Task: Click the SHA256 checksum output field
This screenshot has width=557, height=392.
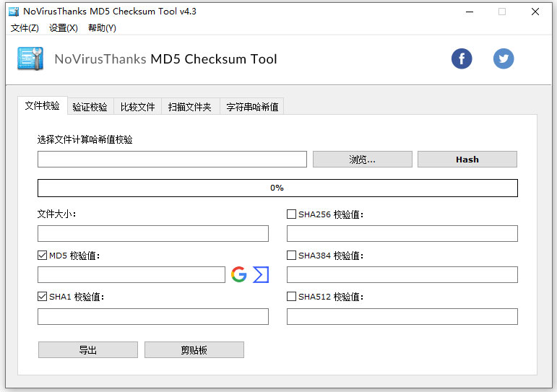Action: (x=402, y=234)
